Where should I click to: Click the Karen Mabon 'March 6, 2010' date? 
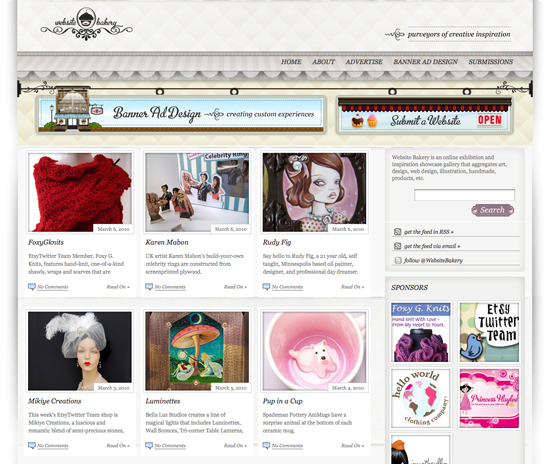(230, 229)
